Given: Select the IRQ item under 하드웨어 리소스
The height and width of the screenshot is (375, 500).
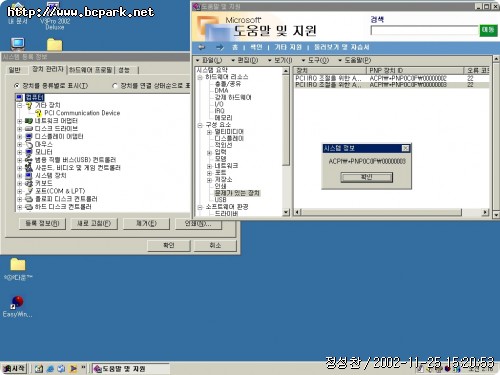Looking at the screenshot, I should pos(219,111).
